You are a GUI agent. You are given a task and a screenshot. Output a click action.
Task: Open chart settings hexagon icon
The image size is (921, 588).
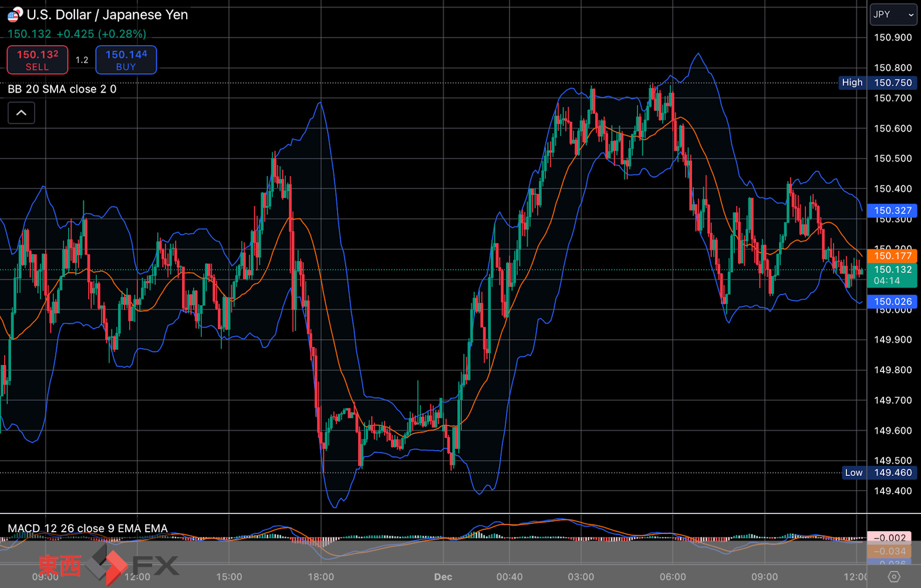893,577
